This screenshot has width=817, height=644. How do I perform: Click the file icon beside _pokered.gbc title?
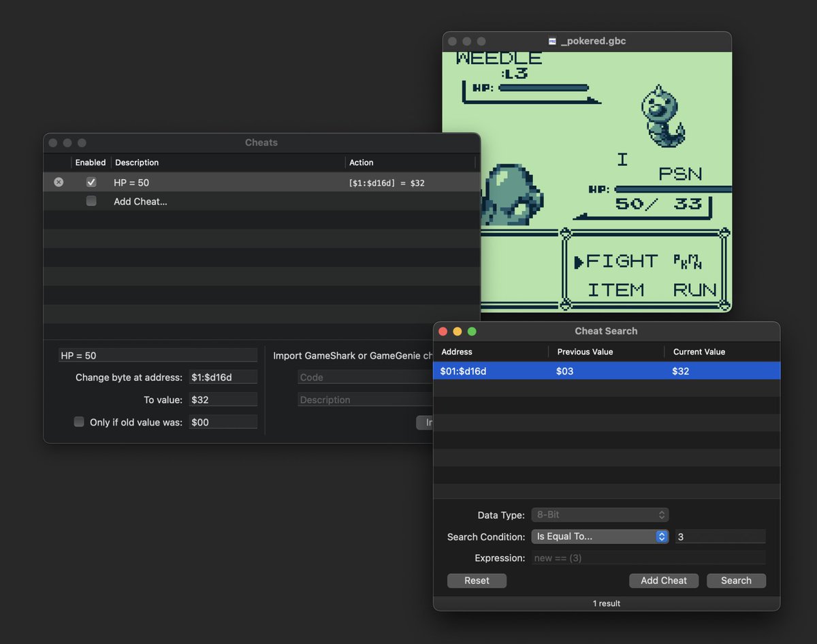click(553, 42)
